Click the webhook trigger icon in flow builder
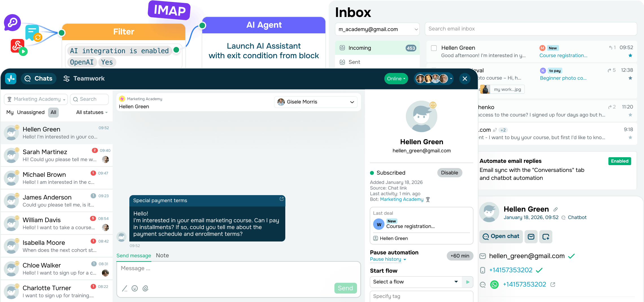This screenshot has width=644, height=302. point(17,46)
